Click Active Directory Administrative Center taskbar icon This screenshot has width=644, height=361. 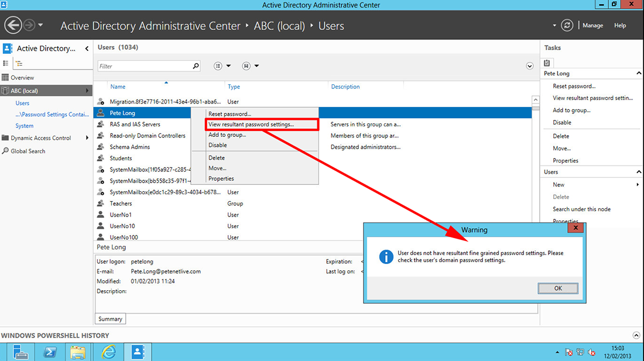pos(138,352)
